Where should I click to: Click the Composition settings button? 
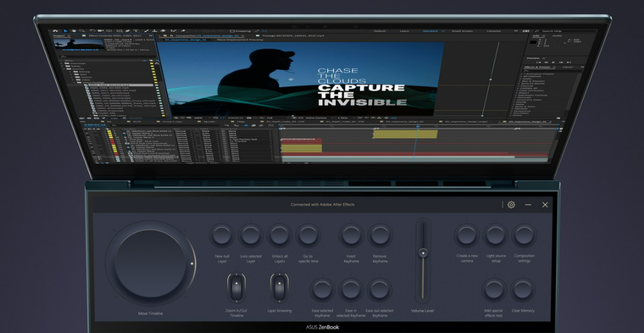click(x=524, y=235)
